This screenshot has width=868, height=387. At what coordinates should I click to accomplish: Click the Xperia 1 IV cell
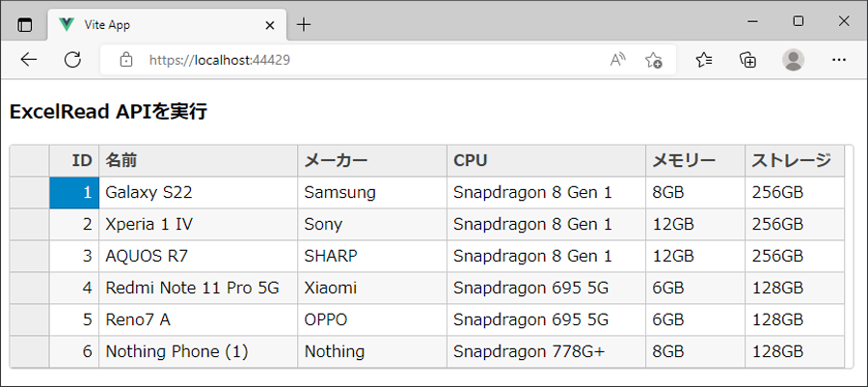198,224
